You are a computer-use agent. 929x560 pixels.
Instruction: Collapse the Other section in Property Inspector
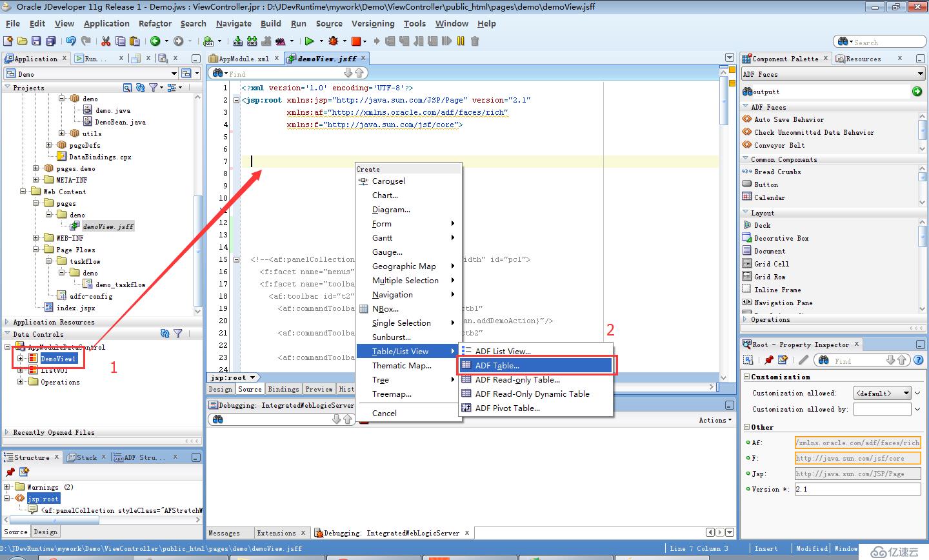(747, 427)
